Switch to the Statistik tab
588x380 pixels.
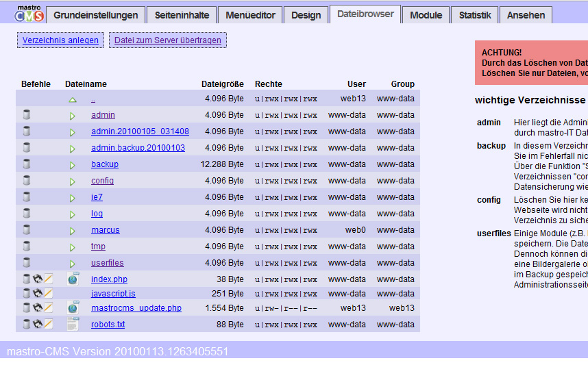click(475, 15)
